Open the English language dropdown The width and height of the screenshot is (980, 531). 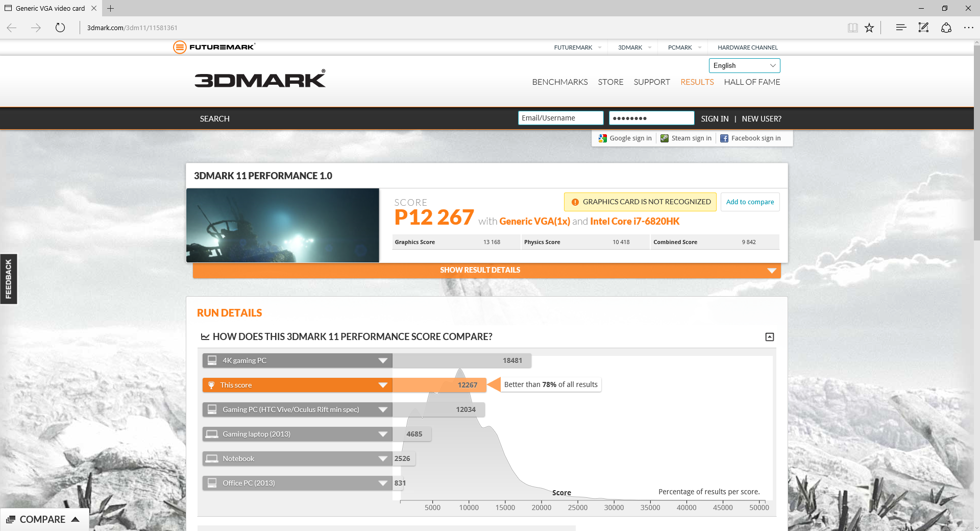pyautogui.click(x=744, y=66)
